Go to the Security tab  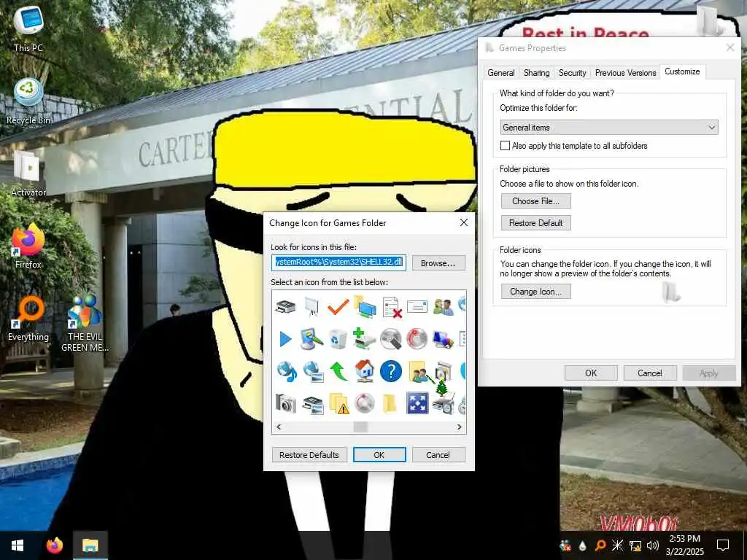coord(572,73)
